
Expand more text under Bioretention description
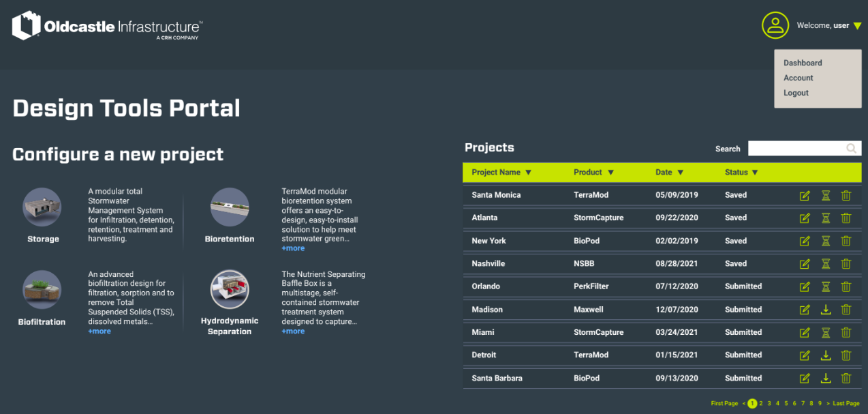click(x=293, y=248)
